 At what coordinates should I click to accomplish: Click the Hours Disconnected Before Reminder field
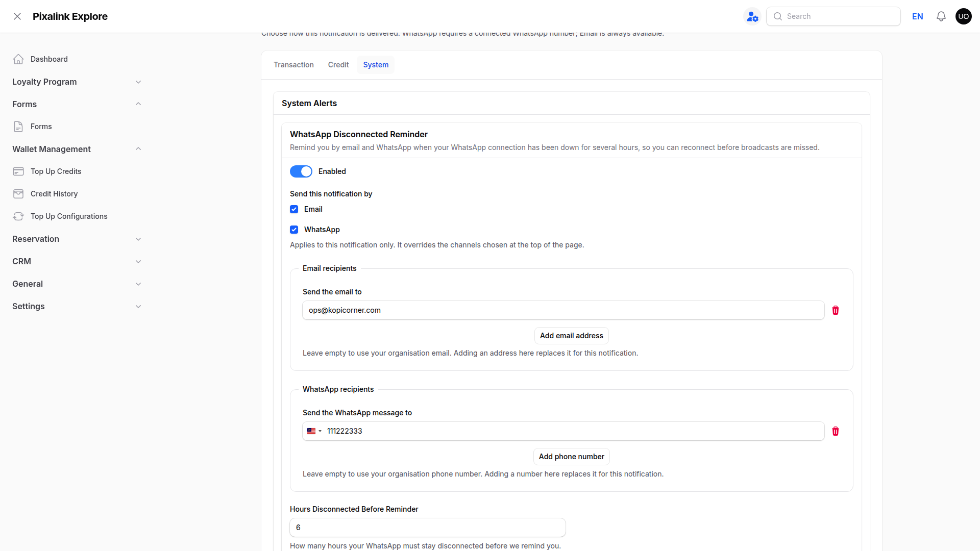pos(428,528)
